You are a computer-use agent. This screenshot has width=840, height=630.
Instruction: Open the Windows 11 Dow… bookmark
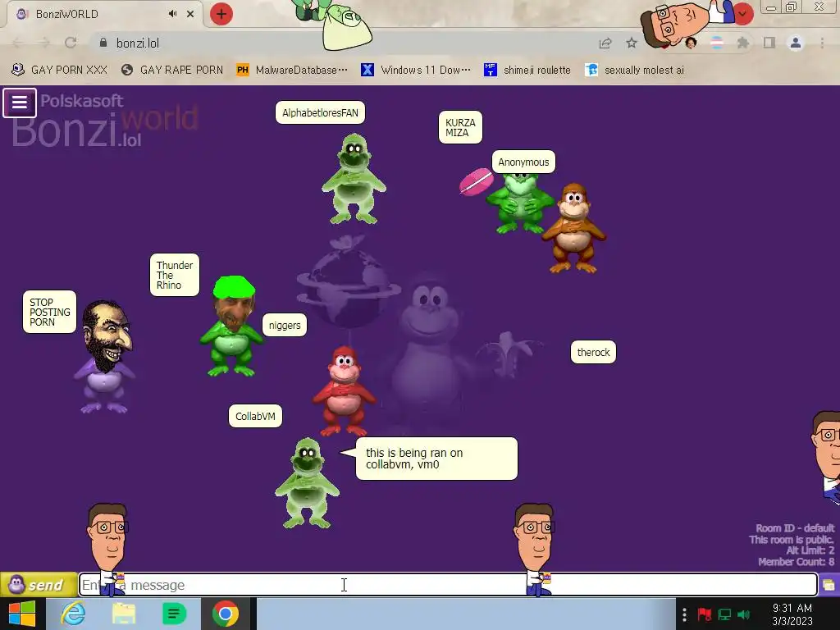pos(416,70)
